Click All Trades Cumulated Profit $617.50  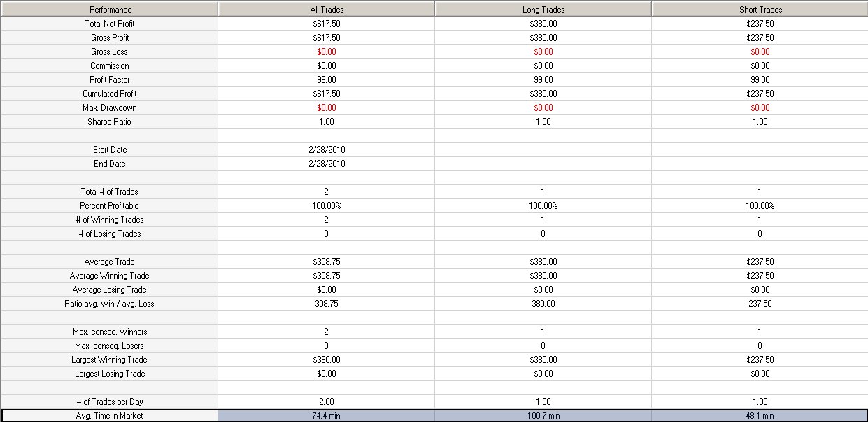pyautogui.click(x=327, y=94)
